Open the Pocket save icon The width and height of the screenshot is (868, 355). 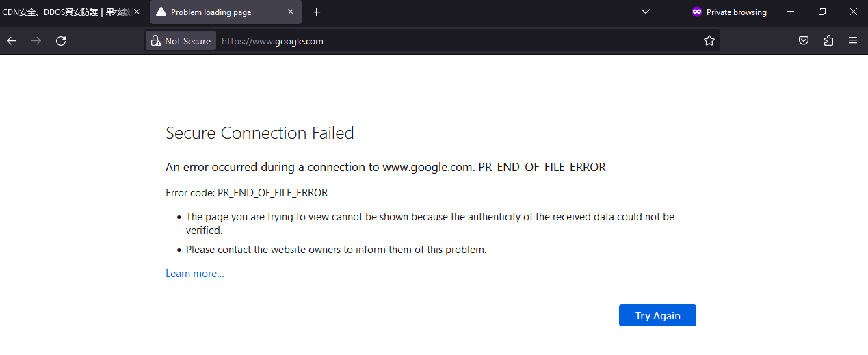coord(804,41)
